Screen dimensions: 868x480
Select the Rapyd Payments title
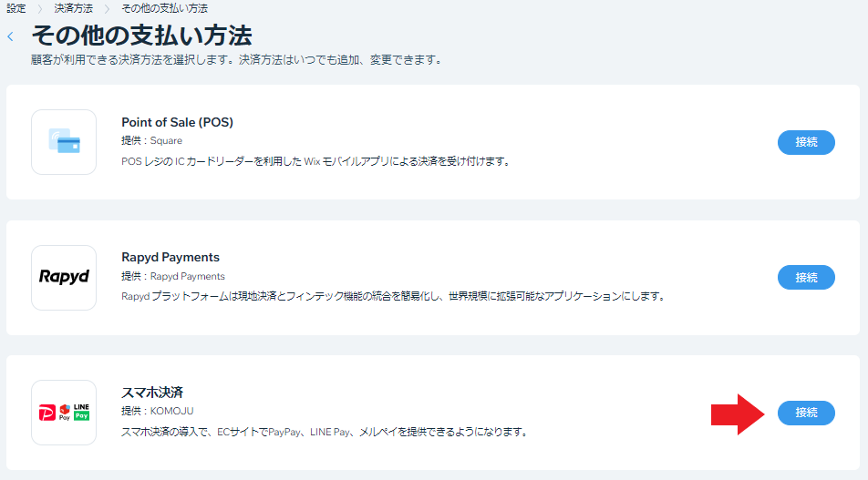tap(170, 257)
